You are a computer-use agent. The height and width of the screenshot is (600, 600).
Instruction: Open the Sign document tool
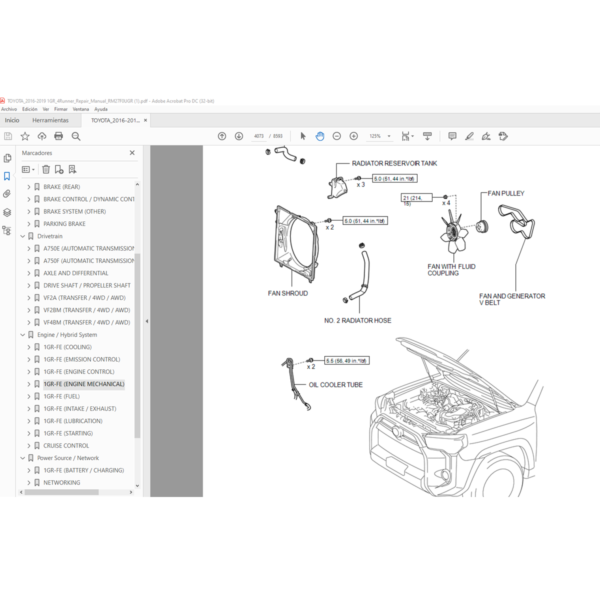(486, 136)
